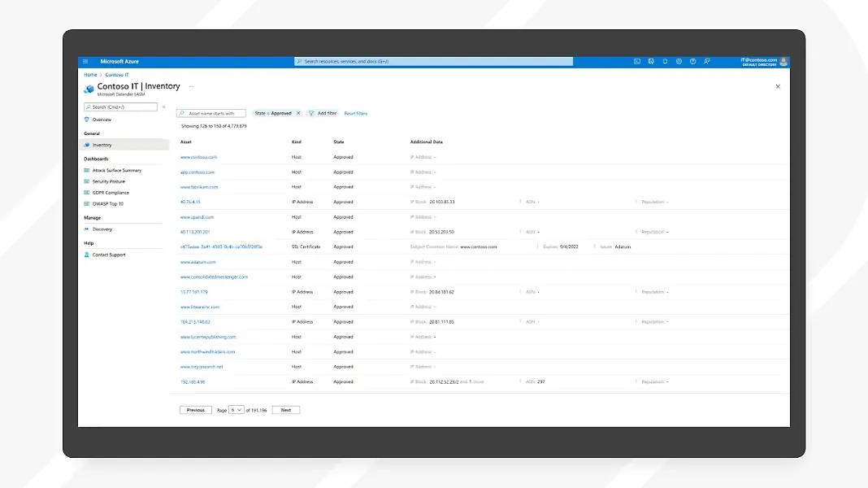Open Cloud Shell from the top bar
This screenshot has width=868, height=488.
click(x=637, y=62)
